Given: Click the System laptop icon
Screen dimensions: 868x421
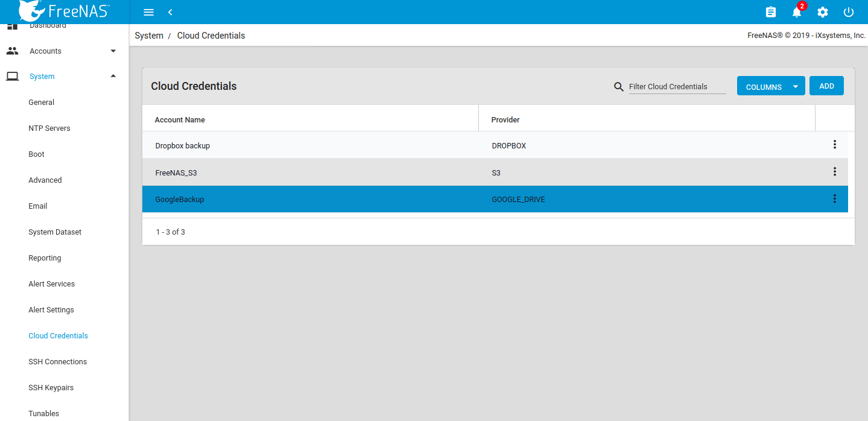Looking at the screenshot, I should pyautogui.click(x=12, y=77).
